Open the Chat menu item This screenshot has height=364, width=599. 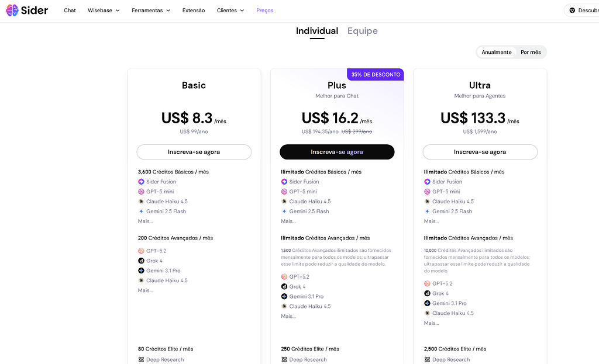click(70, 11)
